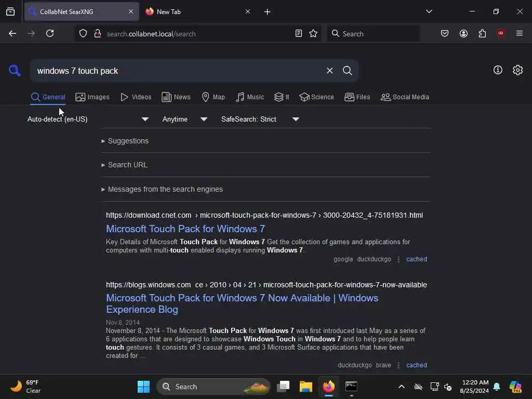Switch to the Music category tab
532x399 pixels.
coord(250,97)
